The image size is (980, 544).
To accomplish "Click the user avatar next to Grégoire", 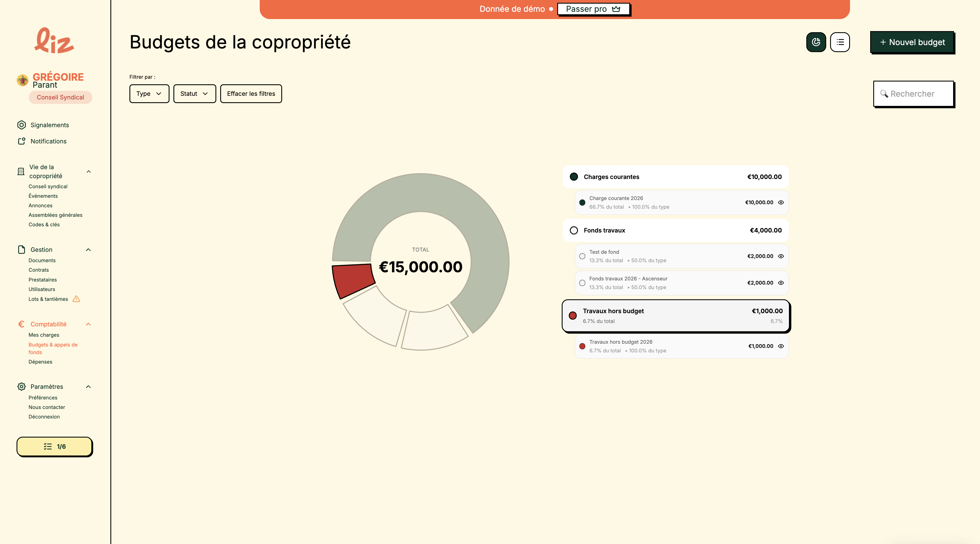I will coord(22,80).
